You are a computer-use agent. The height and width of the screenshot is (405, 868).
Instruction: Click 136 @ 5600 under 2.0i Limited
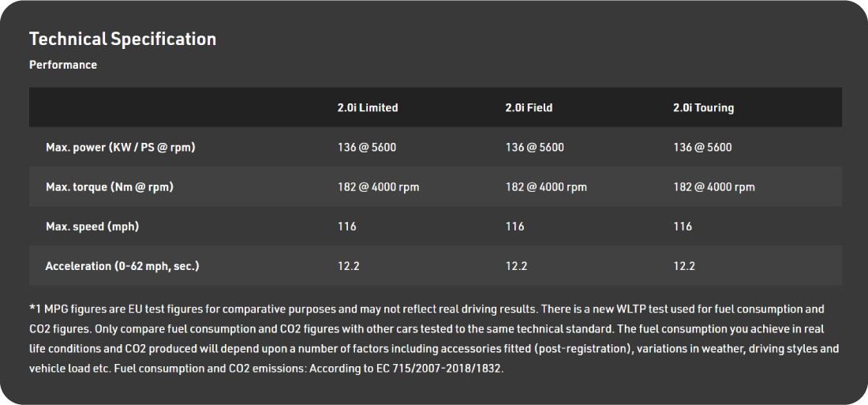pyautogui.click(x=366, y=148)
